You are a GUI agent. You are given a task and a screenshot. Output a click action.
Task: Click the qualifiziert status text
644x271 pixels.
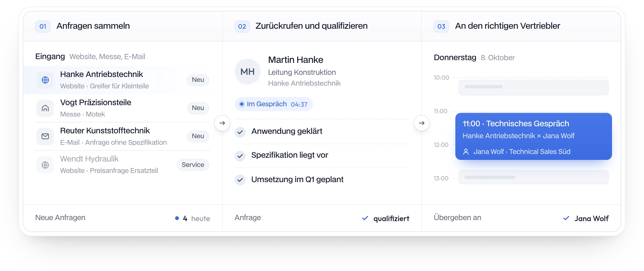[391, 218]
